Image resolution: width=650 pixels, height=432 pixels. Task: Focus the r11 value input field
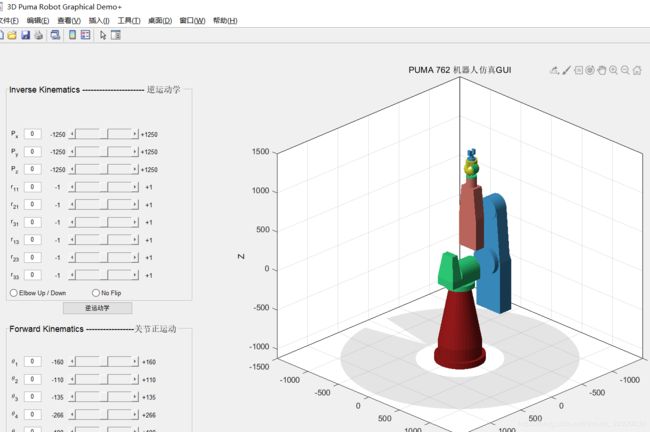click(x=32, y=187)
